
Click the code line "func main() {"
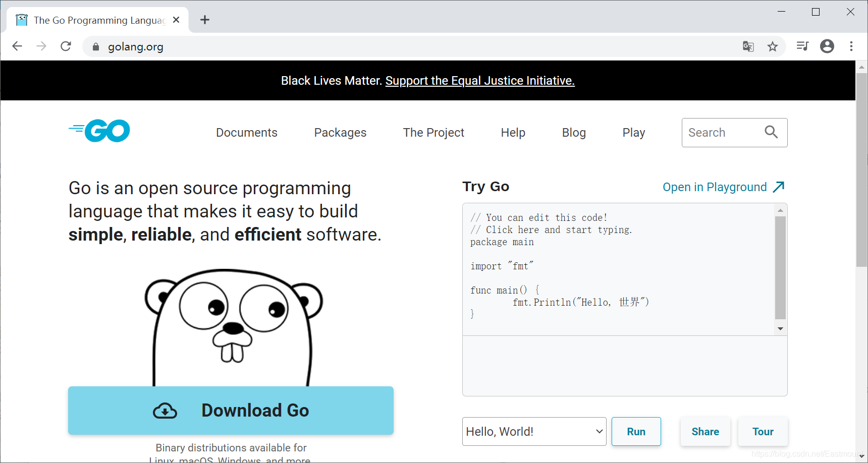coord(505,290)
